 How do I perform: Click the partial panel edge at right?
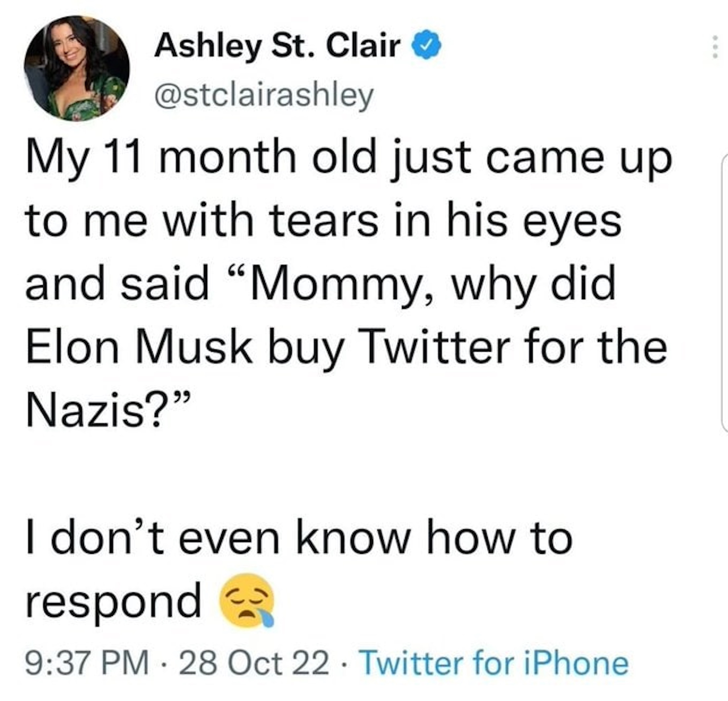click(724, 293)
